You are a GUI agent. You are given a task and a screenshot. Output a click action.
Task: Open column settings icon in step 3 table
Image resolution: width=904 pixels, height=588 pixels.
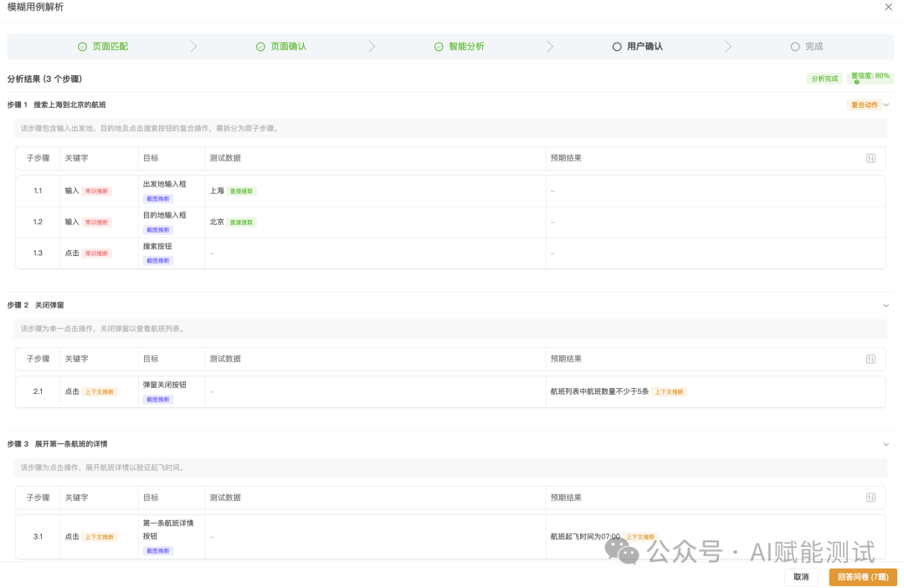871,498
